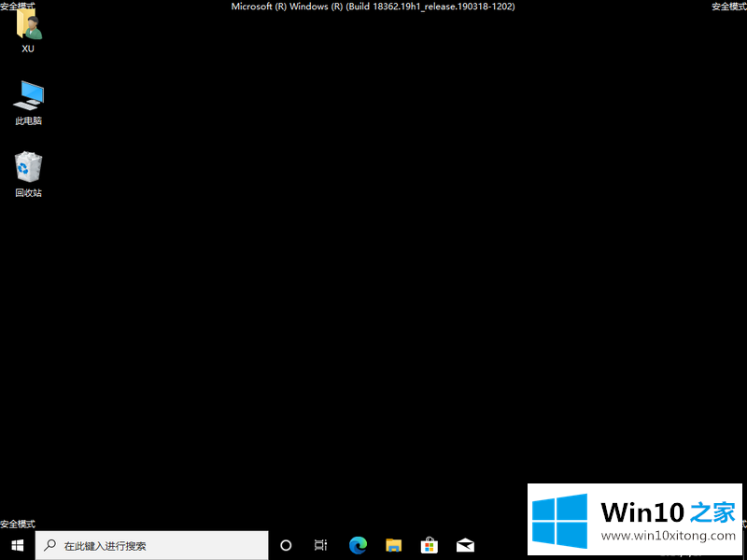This screenshot has height=560, width=747.
Task: Select the 回收站 recycle bin icon
Action: [28, 174]
